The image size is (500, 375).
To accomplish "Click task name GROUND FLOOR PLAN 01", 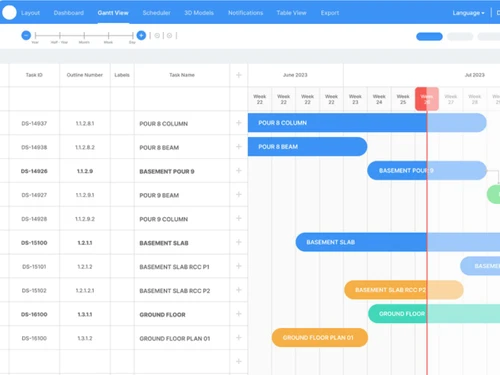I will [x=175, y=339].
